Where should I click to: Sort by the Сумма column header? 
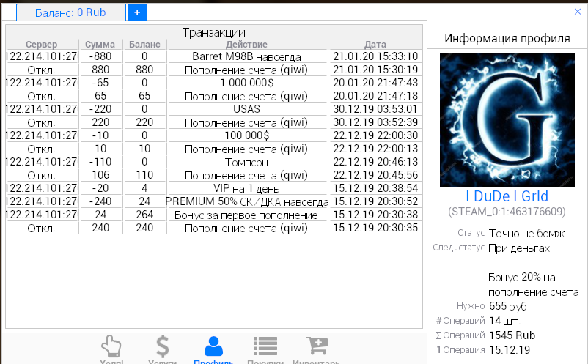click(100, 45)
